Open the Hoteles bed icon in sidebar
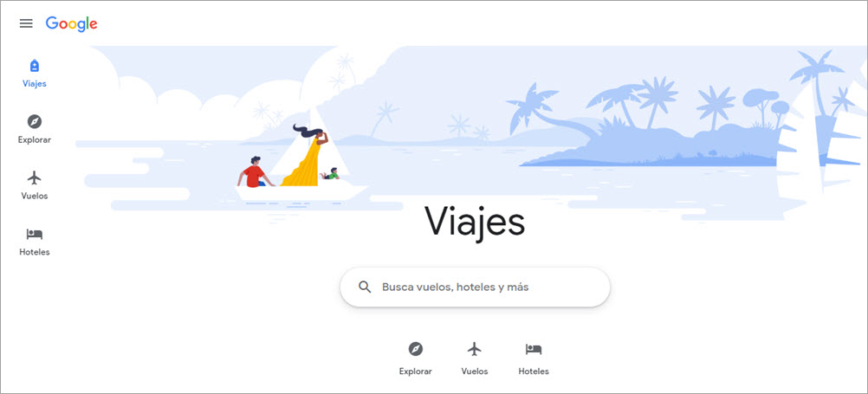Screen dimensions: 868x394 tap(35, 234)
